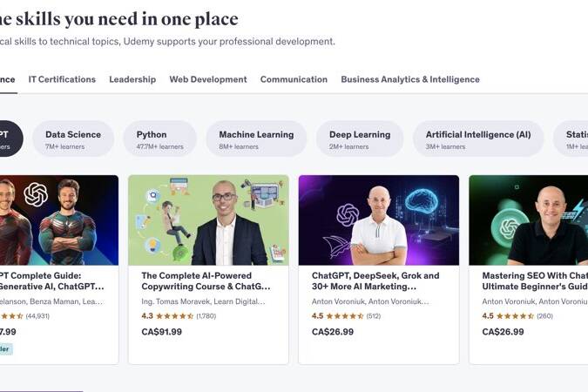Go to Business Analytics & Intelligence tab
The width and height of the screenshot is (588, 392).
coord(410,79)
